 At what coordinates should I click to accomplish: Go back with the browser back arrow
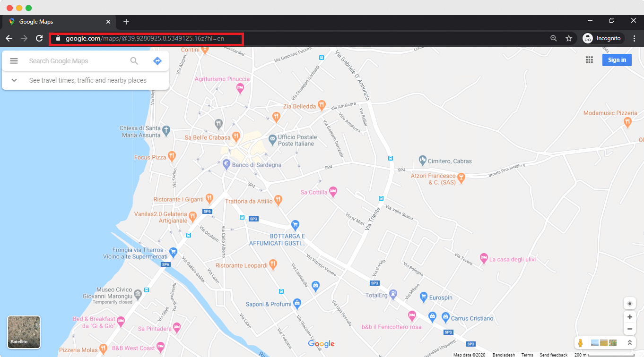9,38
